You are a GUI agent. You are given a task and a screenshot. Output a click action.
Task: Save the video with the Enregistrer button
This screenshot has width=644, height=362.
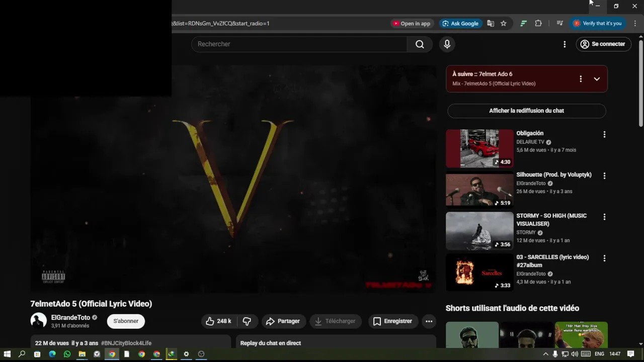392,321
